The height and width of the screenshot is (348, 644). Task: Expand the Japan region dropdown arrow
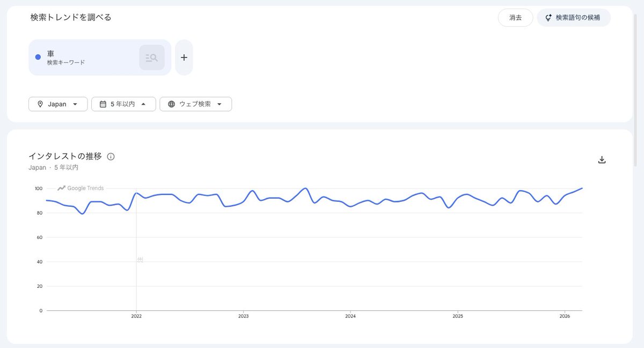tap(75, 104)
